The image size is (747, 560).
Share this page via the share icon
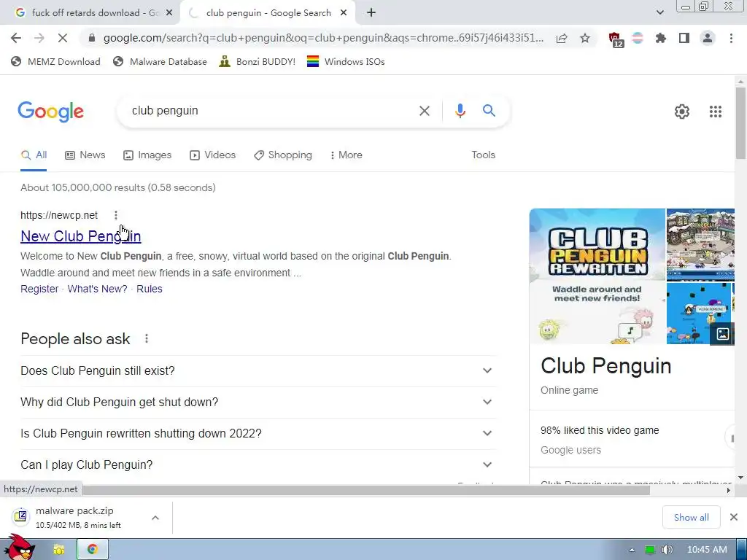[562, 38]
